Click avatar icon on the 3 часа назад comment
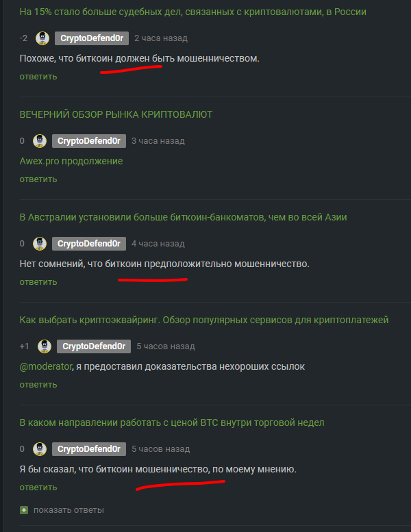Viewport: 411px width, 532px height. point(40,141)
